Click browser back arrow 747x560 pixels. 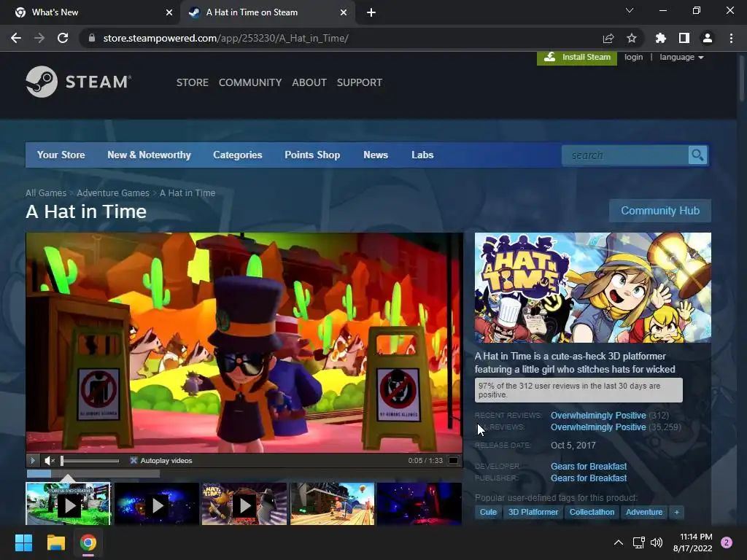16,38
